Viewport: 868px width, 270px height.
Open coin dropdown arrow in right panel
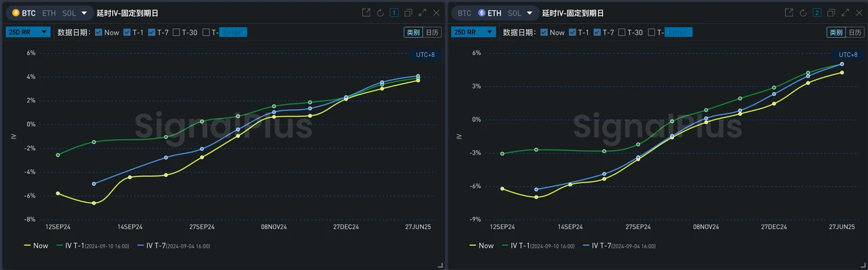pos(530,13)
